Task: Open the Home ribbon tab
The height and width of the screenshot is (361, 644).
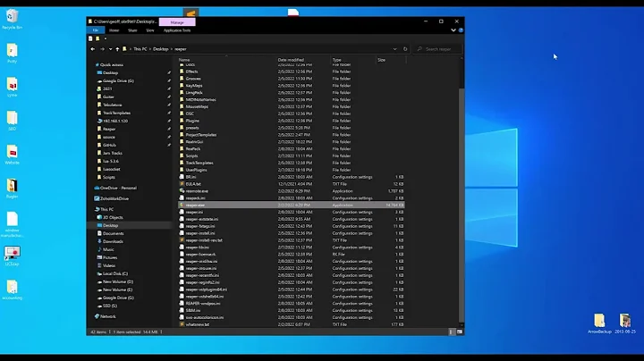Action: (x=114, y=30)
